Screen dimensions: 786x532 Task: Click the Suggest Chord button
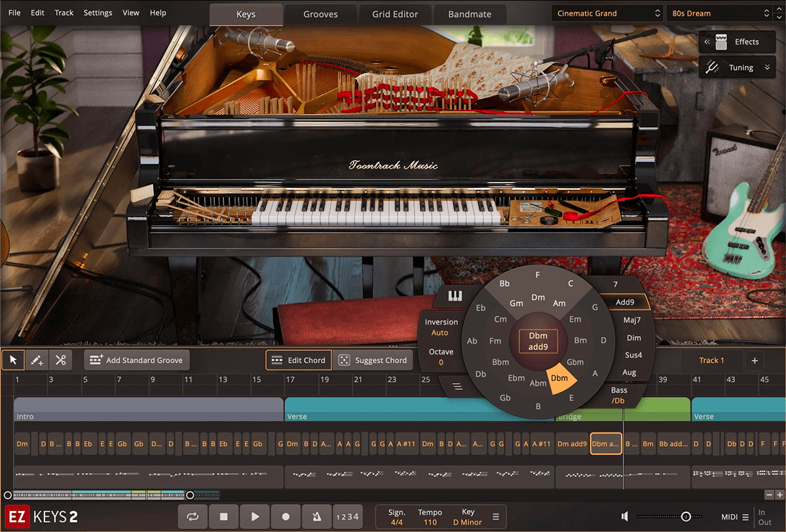(x=373, y=360)
